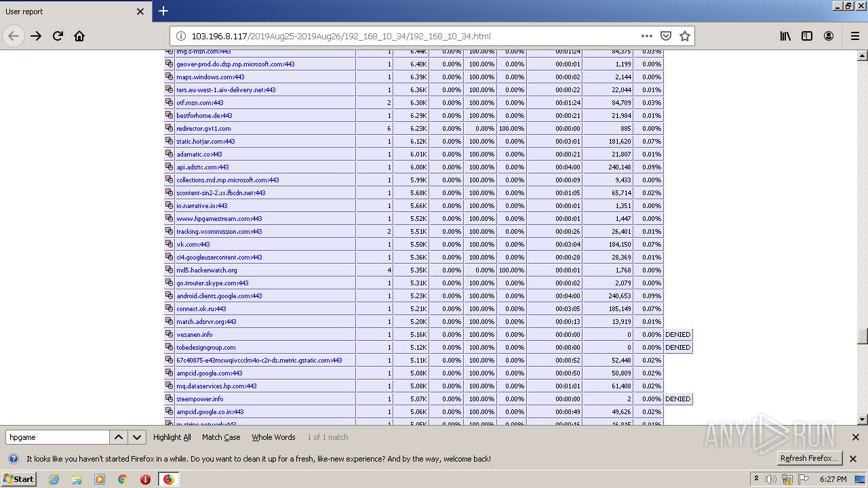Save page to Pocket
Viewport: 868px width, 488px height.
[x=666, y=36]
